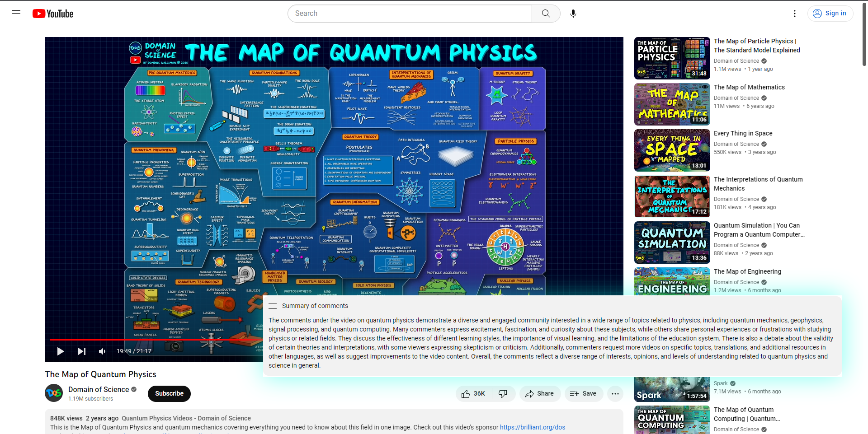Image resolution: width=868 pixels, height=434 pixels.
Task: Subscribe to Domain of Science
Action: pos(169,393)
